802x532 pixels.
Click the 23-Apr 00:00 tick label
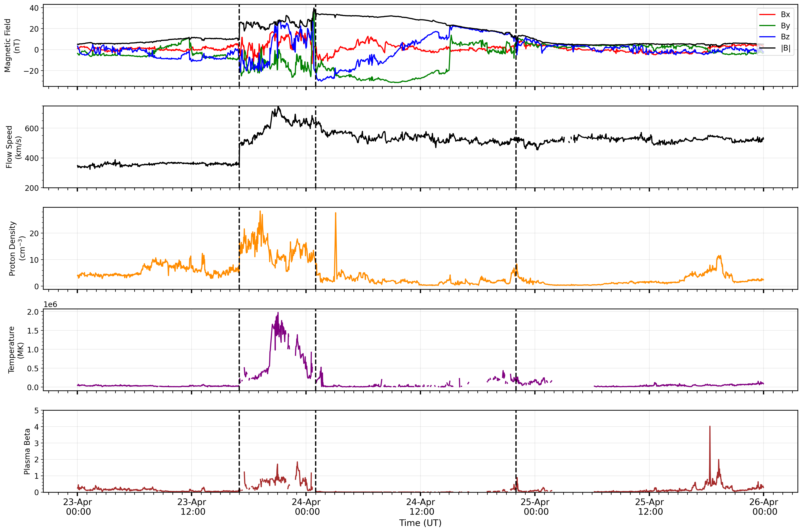tap(78, 507)
